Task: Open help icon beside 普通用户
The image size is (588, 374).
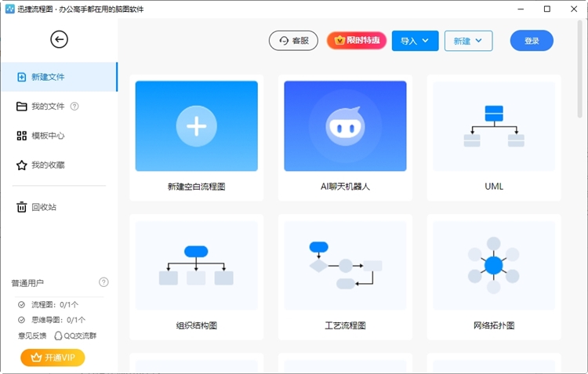Action: tap(103, 282)
